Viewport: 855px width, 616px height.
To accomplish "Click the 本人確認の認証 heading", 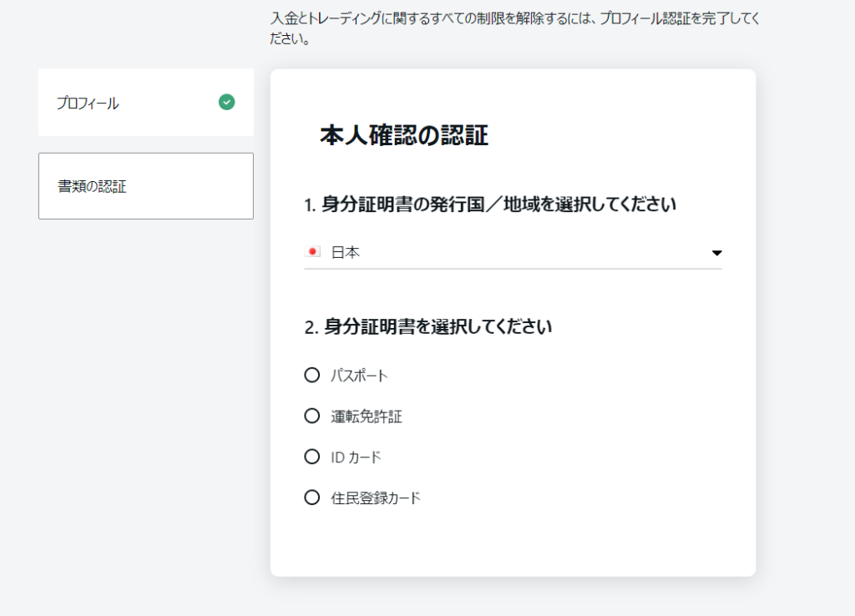I will click(x=403, y=135).
